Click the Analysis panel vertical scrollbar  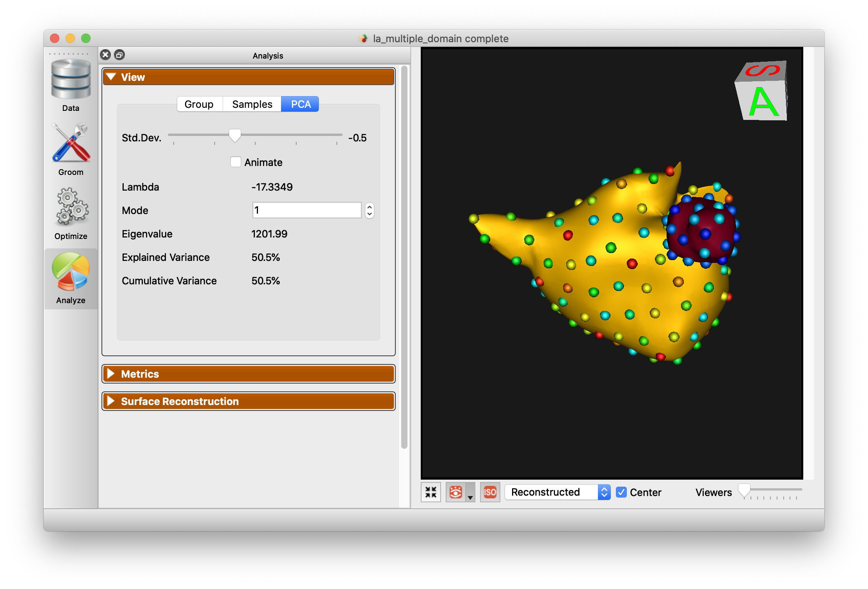click(x=404, y=258)
